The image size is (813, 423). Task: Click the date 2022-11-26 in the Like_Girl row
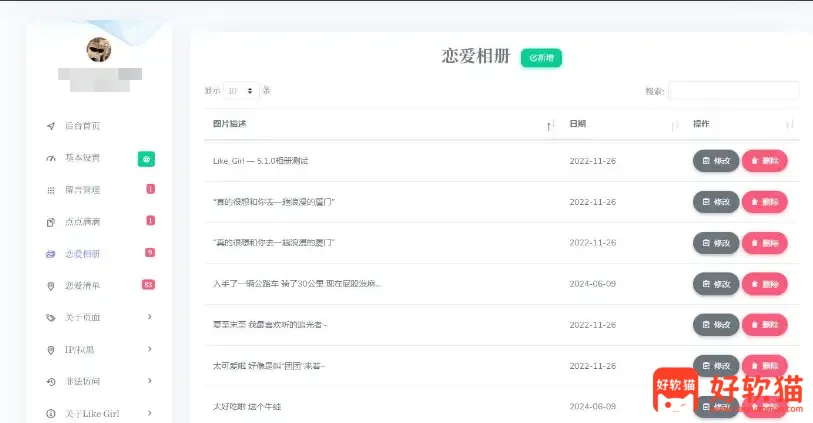(593, 161)
